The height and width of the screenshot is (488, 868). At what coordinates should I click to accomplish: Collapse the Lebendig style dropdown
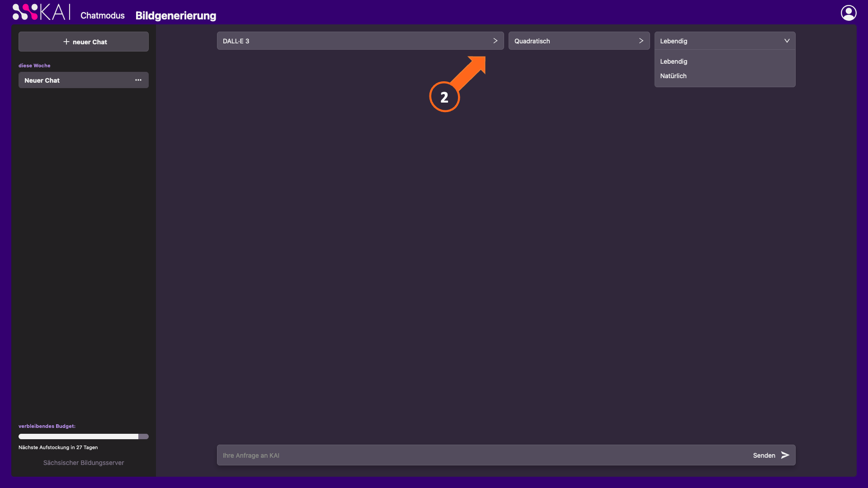tap(725, 41)
